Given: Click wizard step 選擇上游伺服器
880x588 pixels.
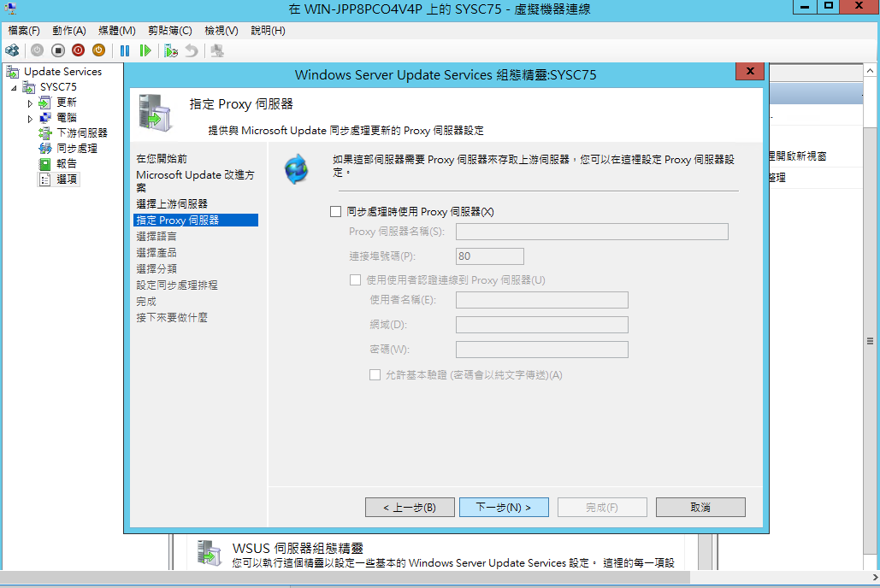Looking at the screenshot, I should click(172, 203).
